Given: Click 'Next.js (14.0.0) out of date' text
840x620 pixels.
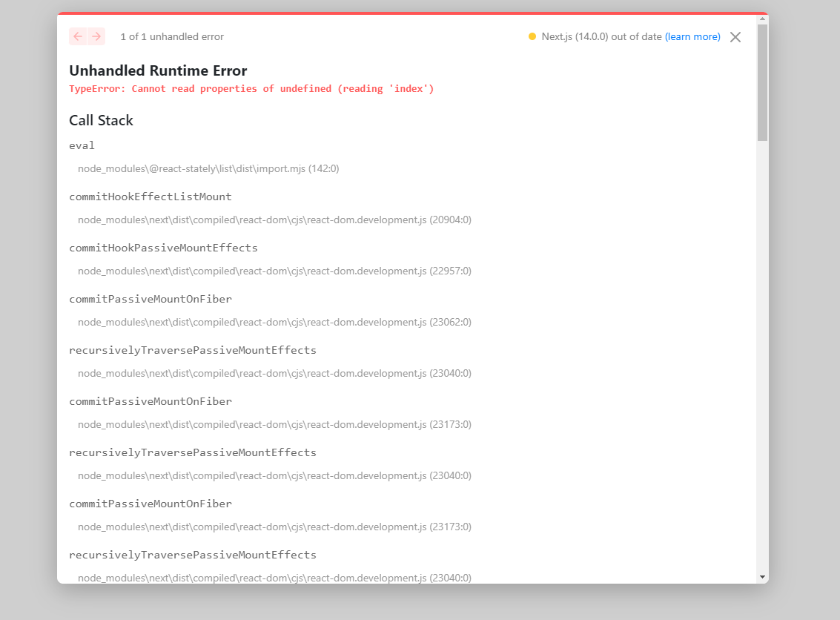Looking at the screenshot, I should [x=601, y=36].
